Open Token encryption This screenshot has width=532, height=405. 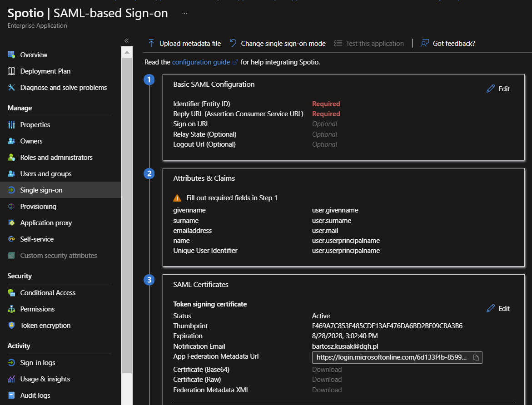point(45,325)
